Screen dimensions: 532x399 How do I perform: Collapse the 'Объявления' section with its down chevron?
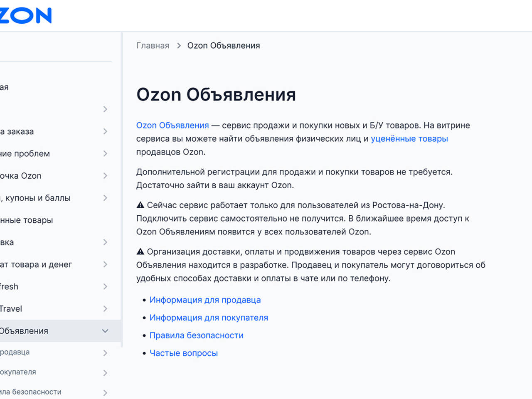(x=105, y=331)
